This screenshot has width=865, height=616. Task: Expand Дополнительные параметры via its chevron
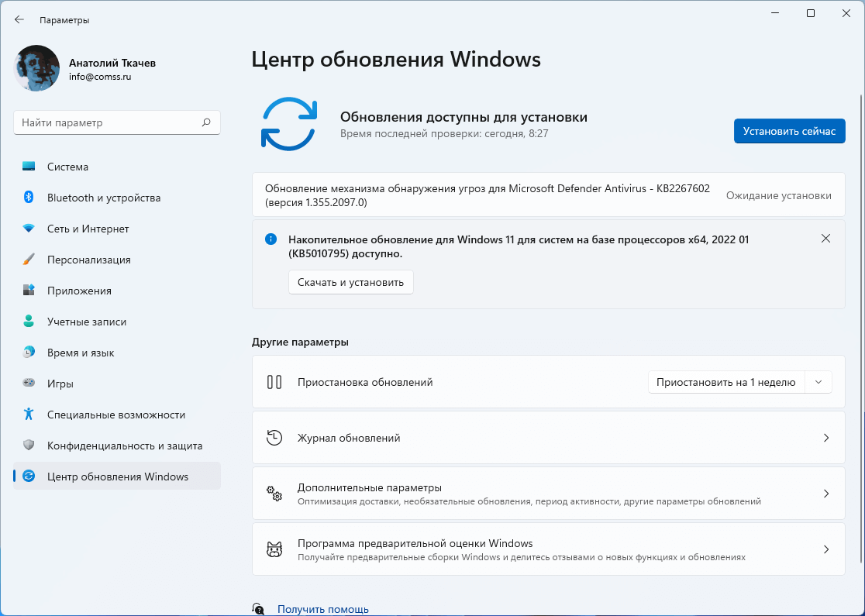(x=825, y=493)
